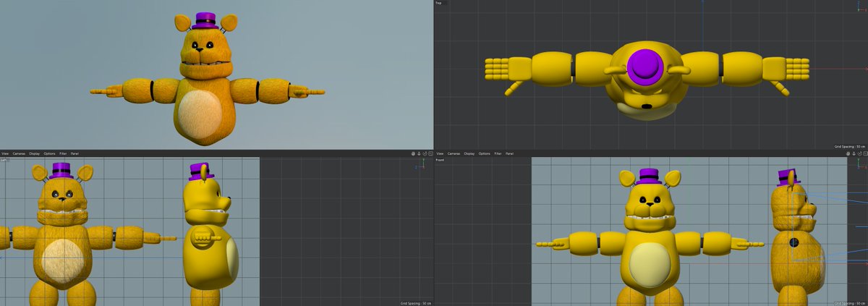Click move-camera icon in Left viewport
868x306 pixels.
(413, 153)
